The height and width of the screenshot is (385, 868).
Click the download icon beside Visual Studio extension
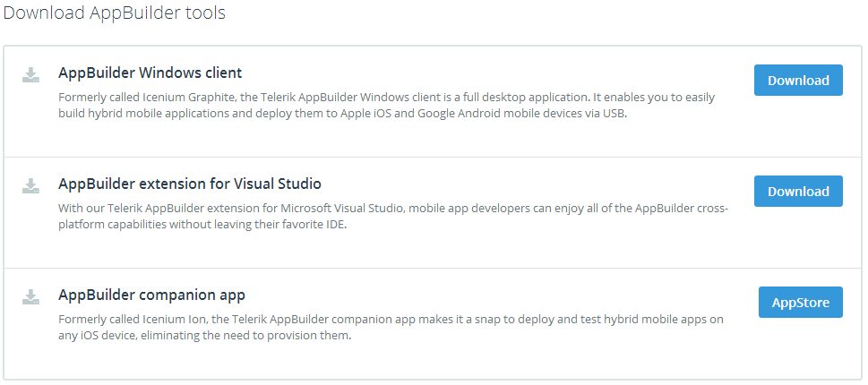(x=31, y=185)
